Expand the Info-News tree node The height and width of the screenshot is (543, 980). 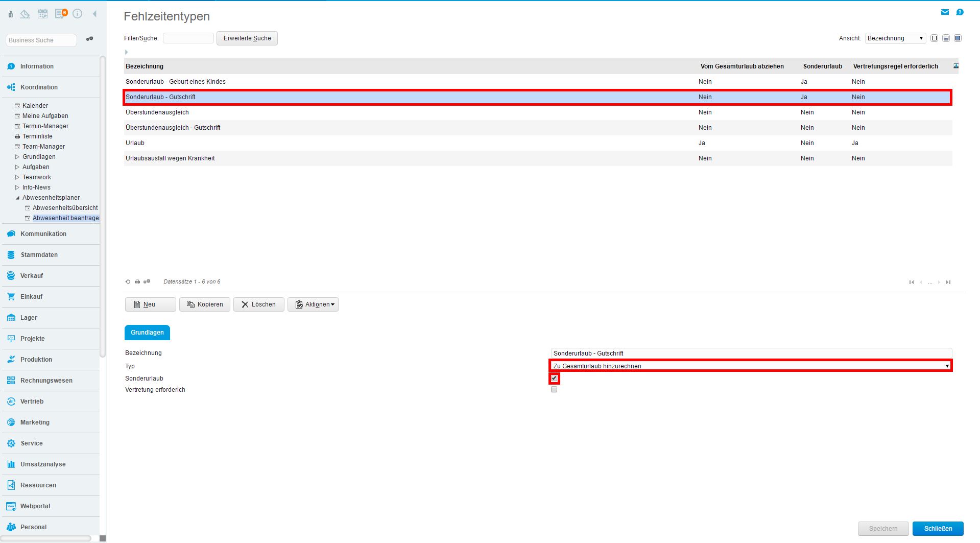click(17, 187)
